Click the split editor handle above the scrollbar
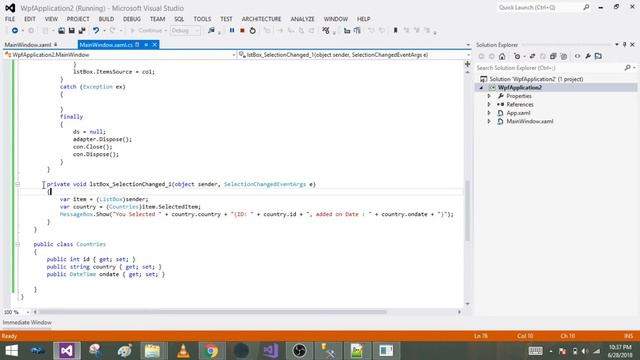 click(x=467, y=64)
